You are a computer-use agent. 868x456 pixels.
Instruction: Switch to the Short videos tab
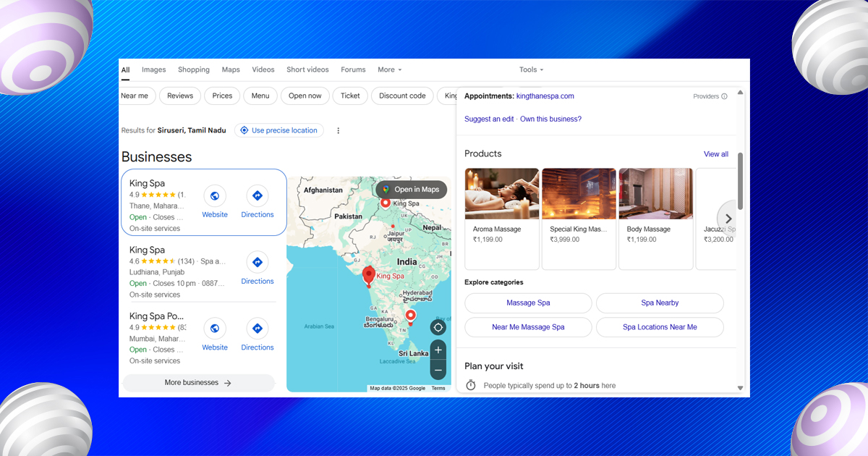(307, 69)
